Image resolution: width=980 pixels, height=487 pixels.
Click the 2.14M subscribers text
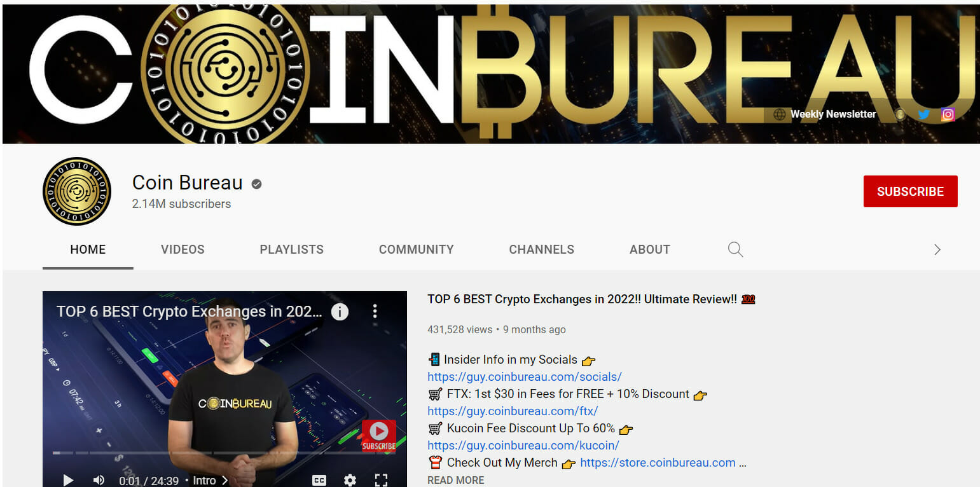tap(181, 204)
